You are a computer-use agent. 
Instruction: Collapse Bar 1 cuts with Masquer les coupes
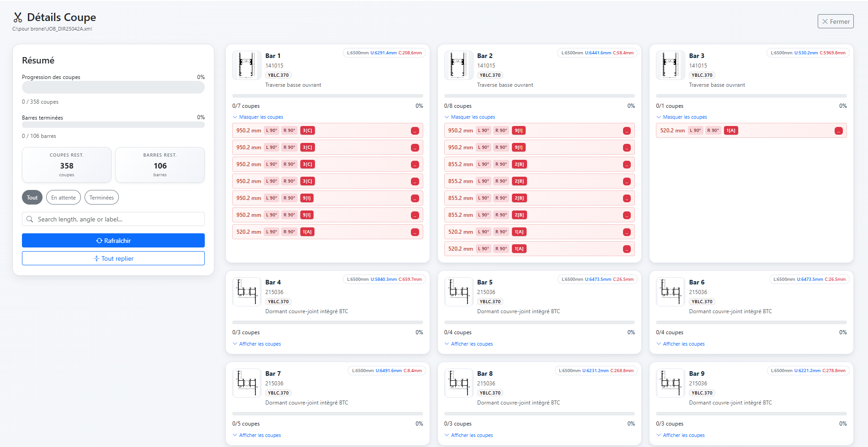(x=261, y=117)
